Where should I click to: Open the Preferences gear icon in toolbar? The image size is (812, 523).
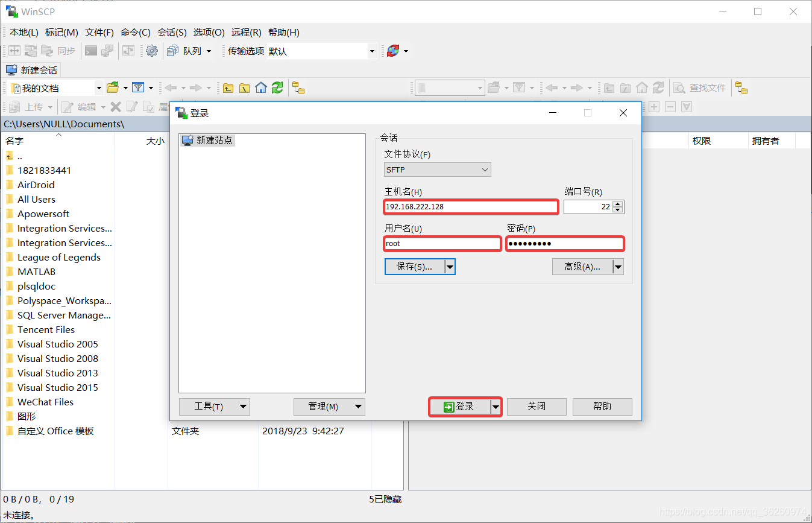tap(152, 51)
